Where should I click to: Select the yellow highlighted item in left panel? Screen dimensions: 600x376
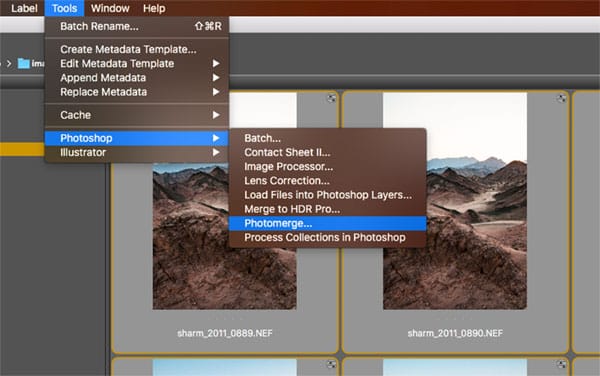point(22,149)
